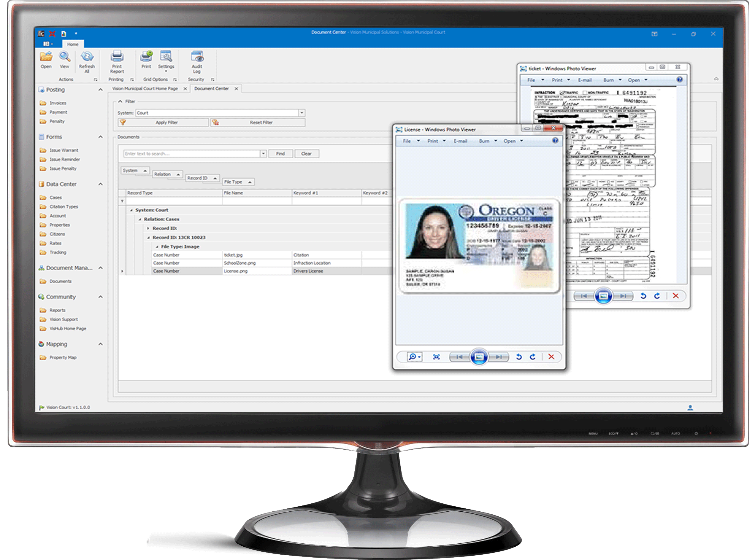Click Apply Filter button
The image size is (755, 560).
click(163, 122)
